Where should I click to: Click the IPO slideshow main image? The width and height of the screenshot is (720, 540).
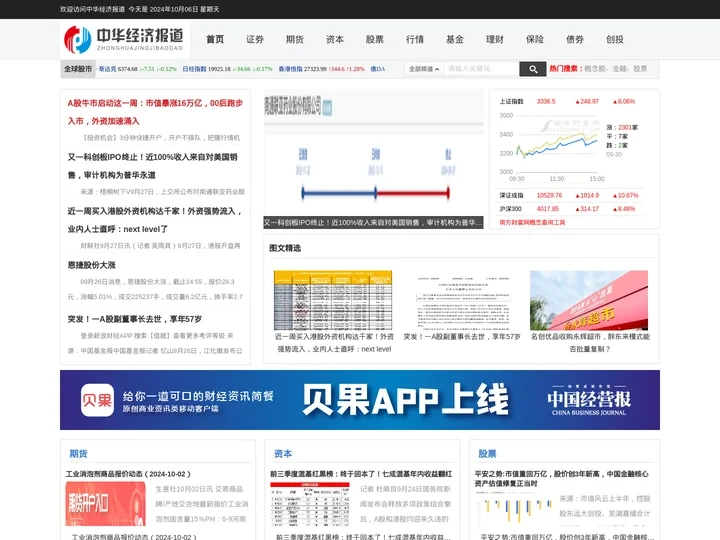coord(373,153)
